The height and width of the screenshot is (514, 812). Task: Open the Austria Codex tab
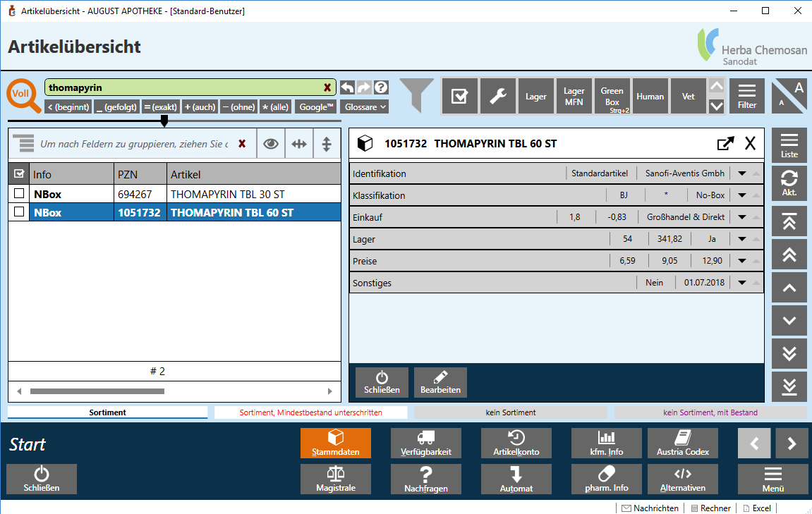coord(682,443)
